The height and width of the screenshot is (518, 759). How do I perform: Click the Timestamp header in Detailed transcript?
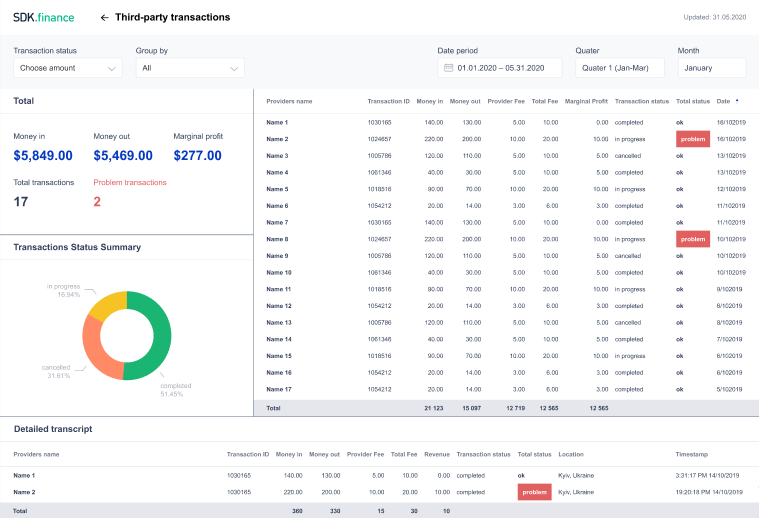(x=691, y=454)
